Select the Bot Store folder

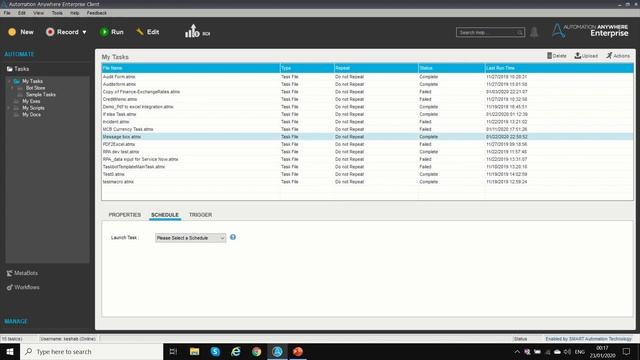pyautogui.click(x=36, y=88)
